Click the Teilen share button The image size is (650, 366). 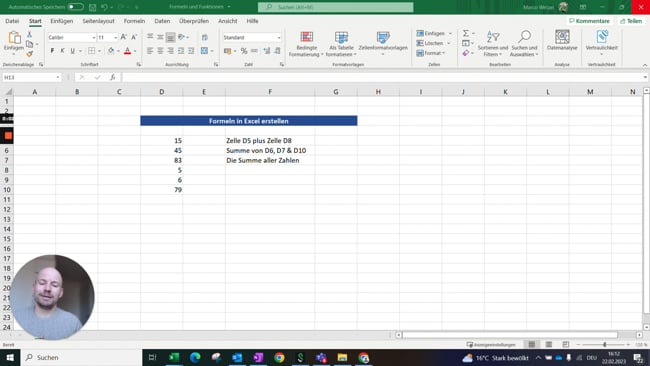pos(631,21)
